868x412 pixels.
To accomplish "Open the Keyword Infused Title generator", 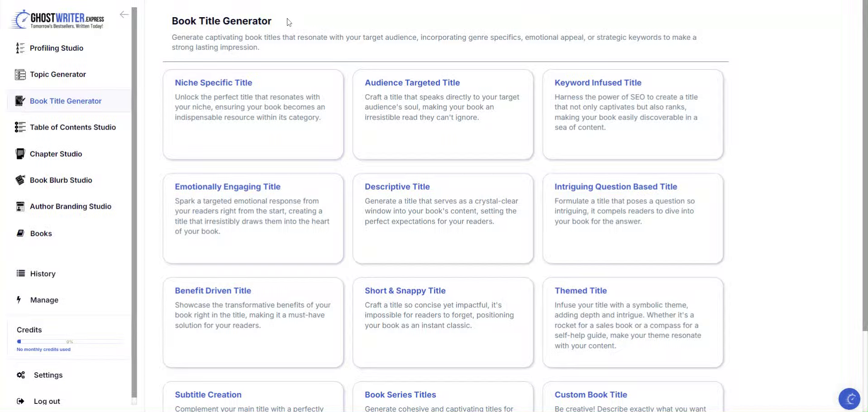I will pos(633,114).
